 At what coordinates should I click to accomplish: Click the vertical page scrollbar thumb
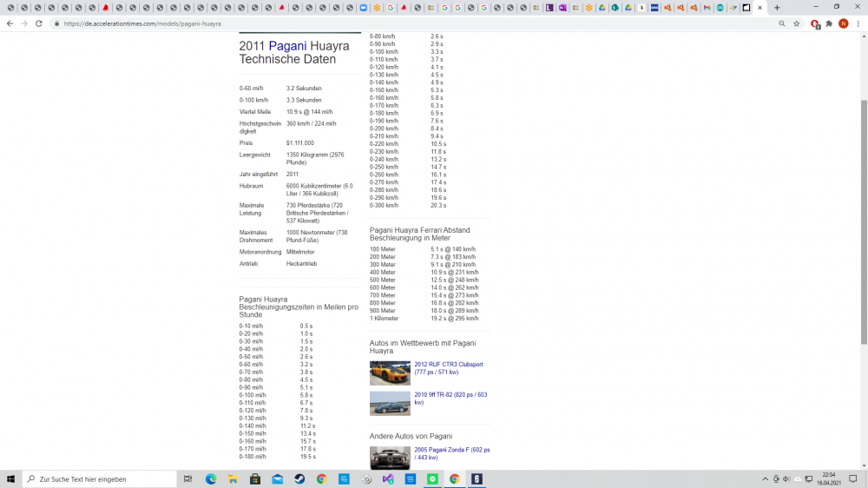864,221
